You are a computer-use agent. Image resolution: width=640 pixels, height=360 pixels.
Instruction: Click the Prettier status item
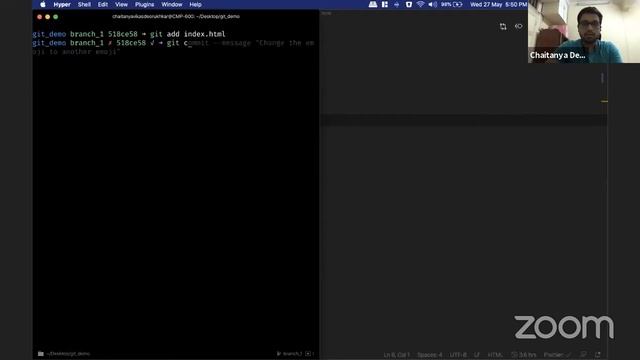tap(557, 355)
